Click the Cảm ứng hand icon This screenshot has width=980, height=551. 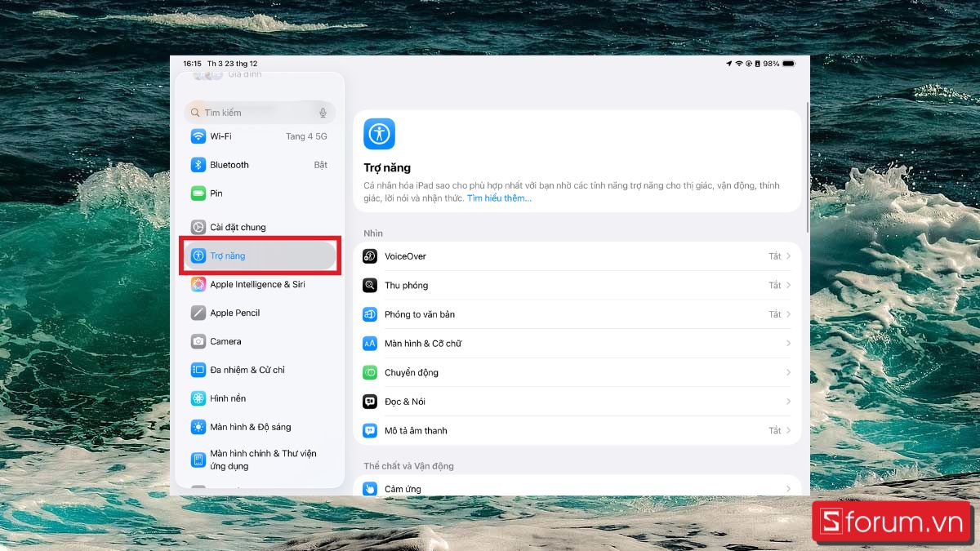[x=370, y=489]
